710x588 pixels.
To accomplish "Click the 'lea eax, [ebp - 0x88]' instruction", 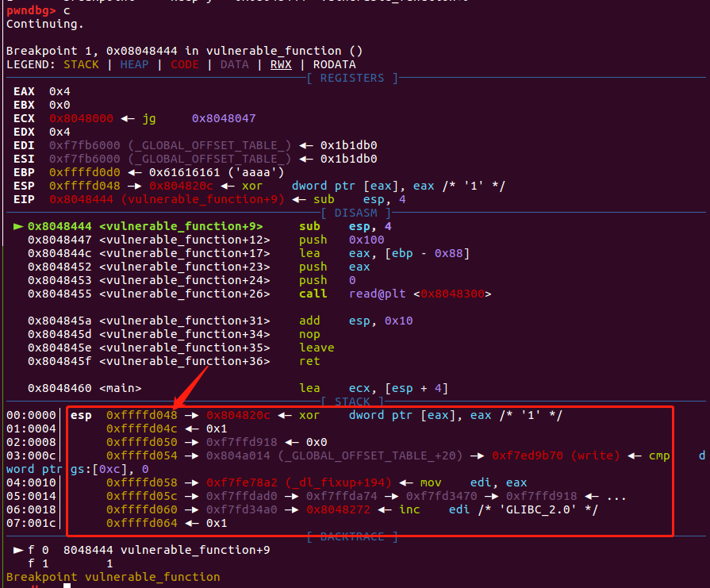I will pyautogui.click(x=384, y=253).
